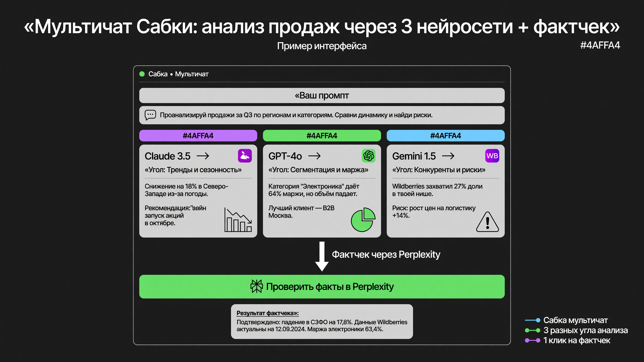Click the Рекомендация запуск акций в октябре text
The image size is (644, 362).
[x=175, y=215]
